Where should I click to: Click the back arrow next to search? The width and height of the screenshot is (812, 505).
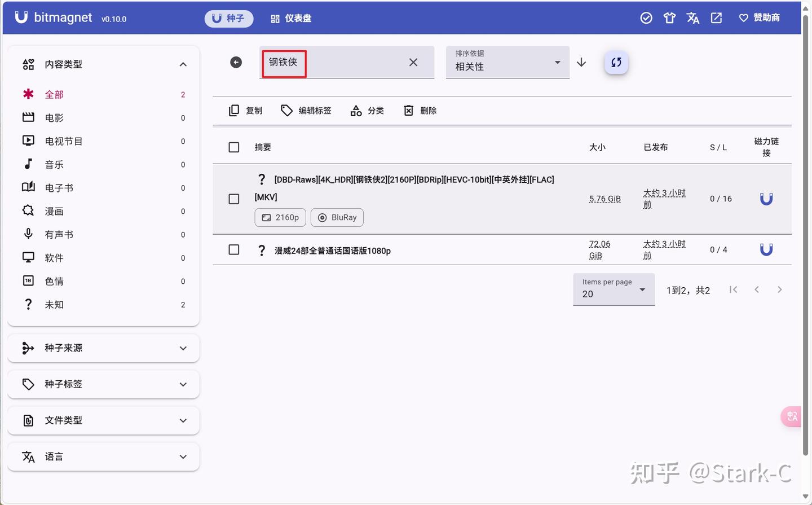(236, 62)
